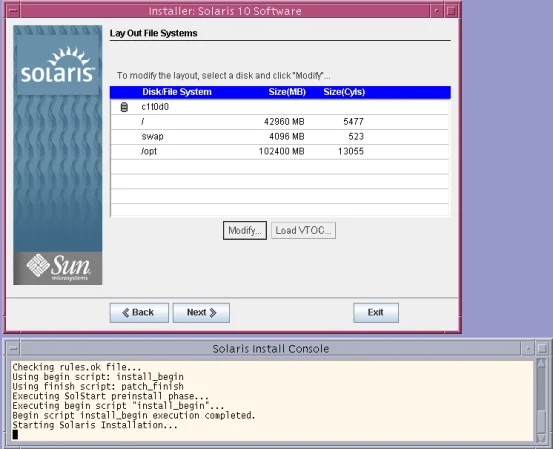
Task: Proceed with the Next button
Action: coord(201,313)
